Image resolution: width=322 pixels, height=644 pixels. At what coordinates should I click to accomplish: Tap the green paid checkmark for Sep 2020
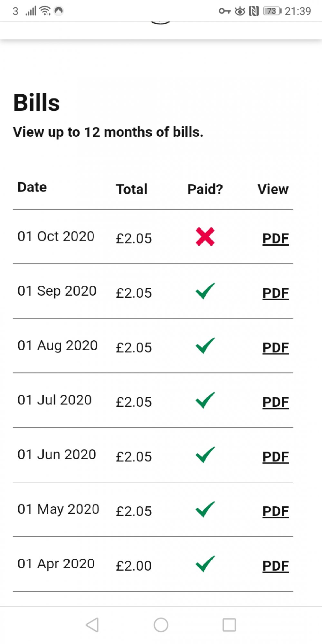(205, 291)
